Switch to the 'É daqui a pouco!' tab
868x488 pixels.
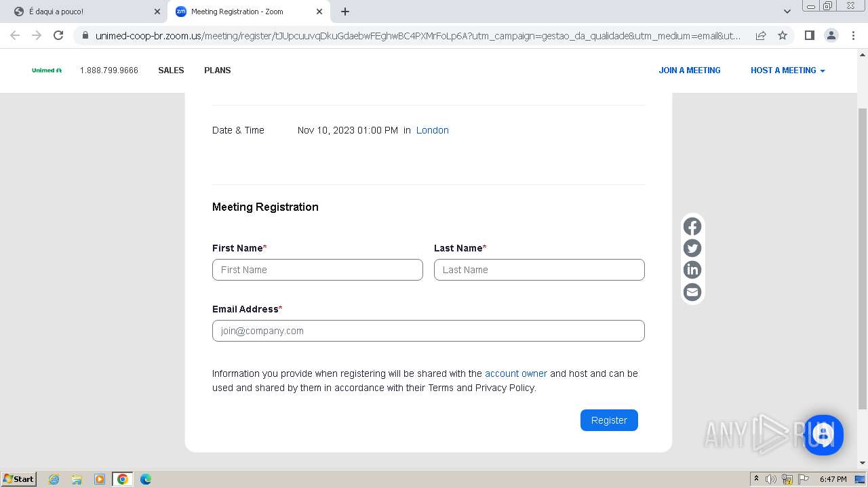pos(83,12)
